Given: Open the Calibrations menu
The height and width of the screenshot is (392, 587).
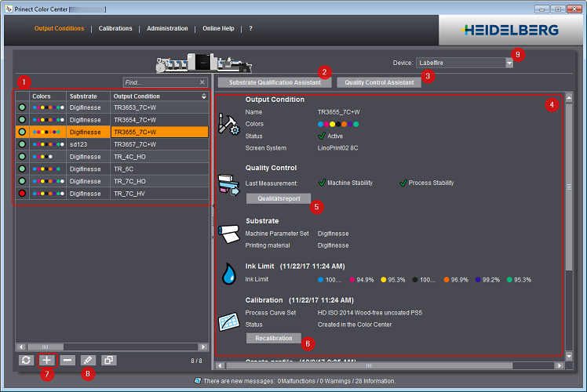Looking at the screenshot, I should [115, 28].
